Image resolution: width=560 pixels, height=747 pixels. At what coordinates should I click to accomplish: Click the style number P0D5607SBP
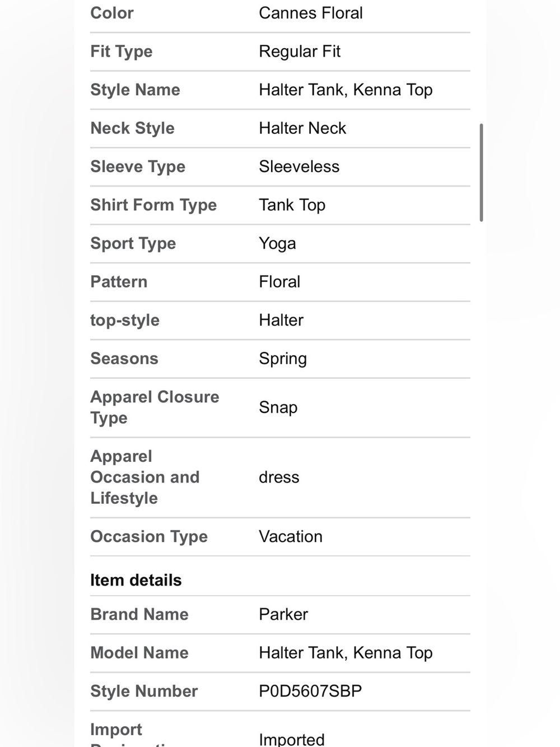pyautogui.click(x=310, y=692)
